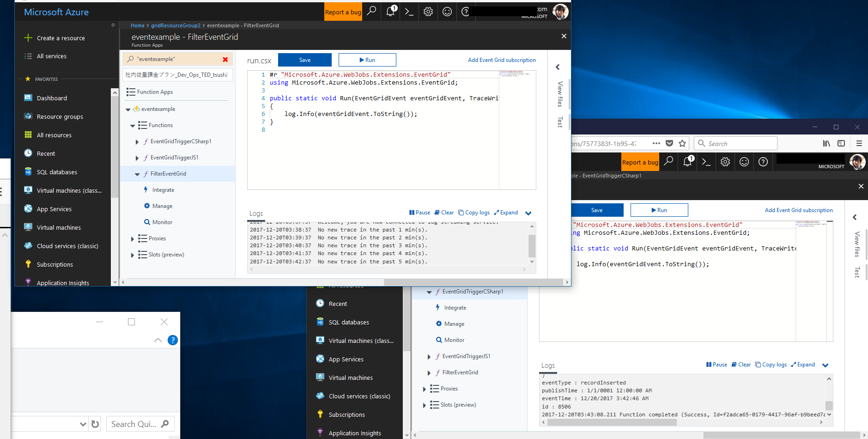Open notifications bell in front Azure window
868x439 pixels.
391,12
